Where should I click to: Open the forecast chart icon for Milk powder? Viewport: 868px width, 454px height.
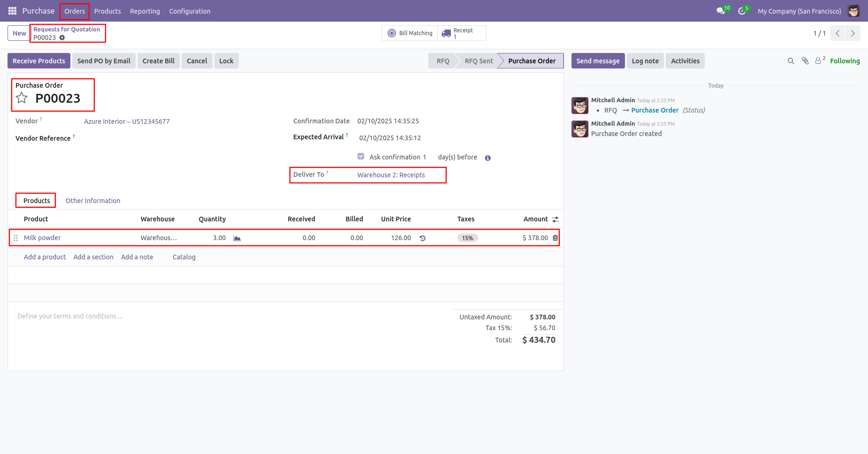point(237,238)
